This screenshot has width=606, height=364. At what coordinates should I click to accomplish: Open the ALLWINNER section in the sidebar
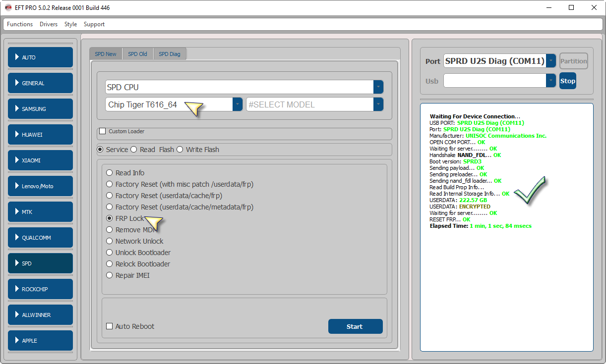[40, 315]
